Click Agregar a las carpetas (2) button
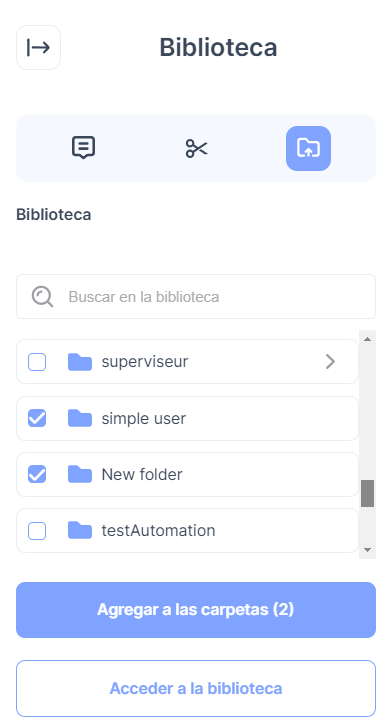The width and height of the screenshot is (385, 727). pos(196,610)
